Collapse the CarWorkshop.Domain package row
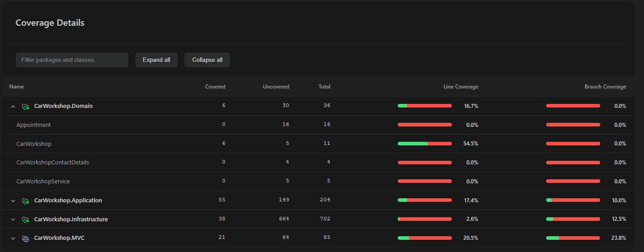644x252 pixels. pyautogui.click(x=13, y=107)
